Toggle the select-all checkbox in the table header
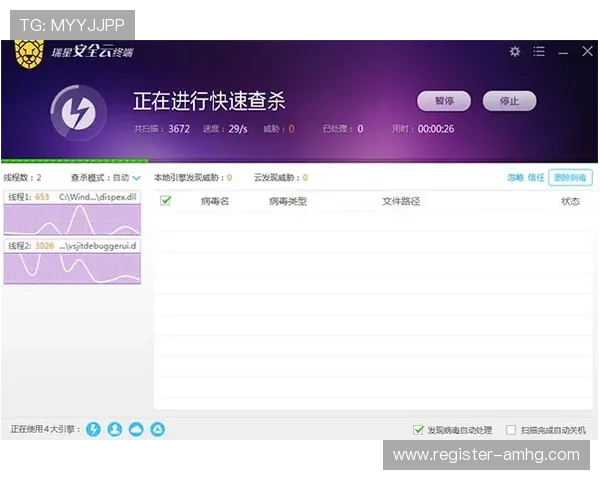This screenshot has height=480, width=600. tap(165, 201)
